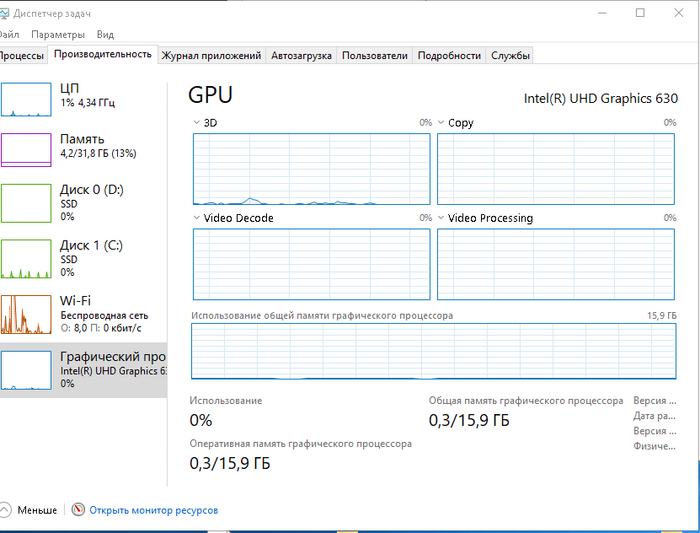Go to the Пользователи tab

tap(374, 56)
